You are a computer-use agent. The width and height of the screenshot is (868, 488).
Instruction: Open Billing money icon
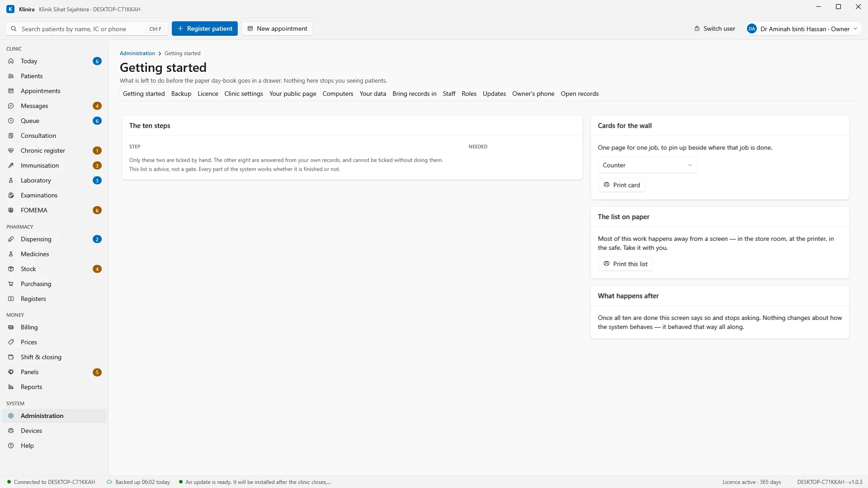(11, 327)
